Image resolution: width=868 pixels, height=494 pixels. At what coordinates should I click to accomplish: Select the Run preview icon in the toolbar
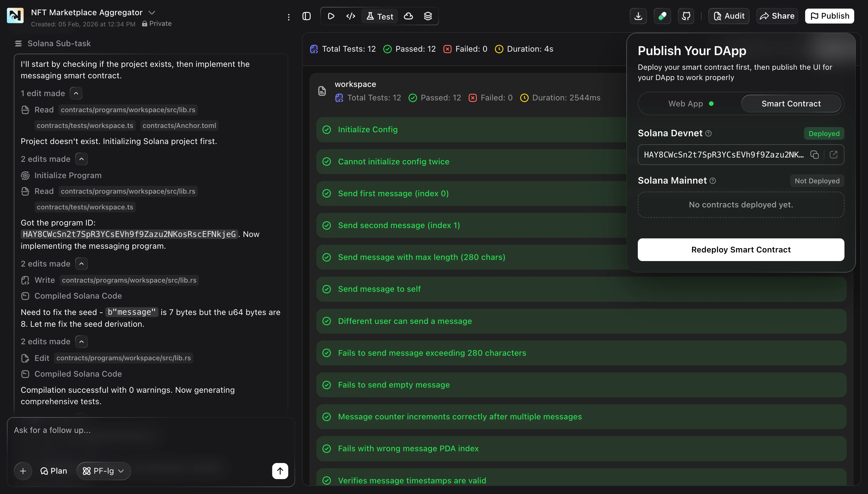tap(331, 16)
